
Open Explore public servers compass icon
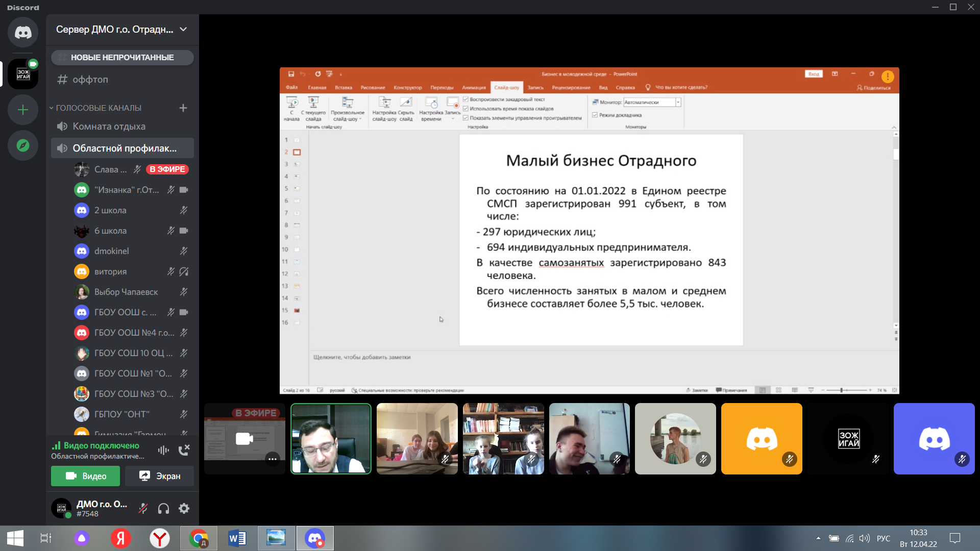(x=23, y=145)
